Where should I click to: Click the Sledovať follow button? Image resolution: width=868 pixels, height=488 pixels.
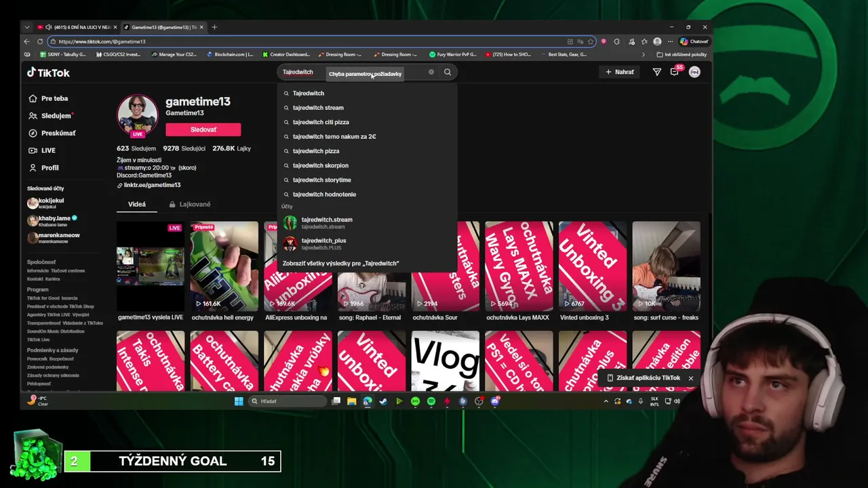(203, 129)
